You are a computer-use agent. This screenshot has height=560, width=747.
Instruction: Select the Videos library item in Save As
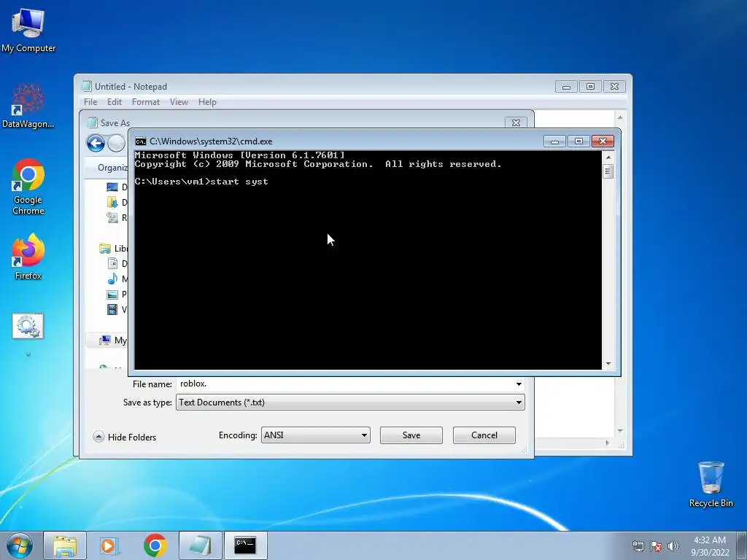117,309
